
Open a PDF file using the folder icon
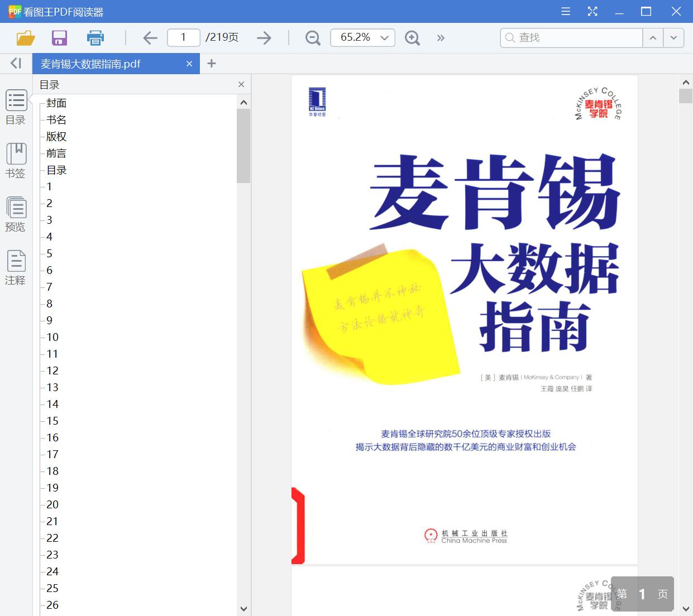tap(25, 37)
